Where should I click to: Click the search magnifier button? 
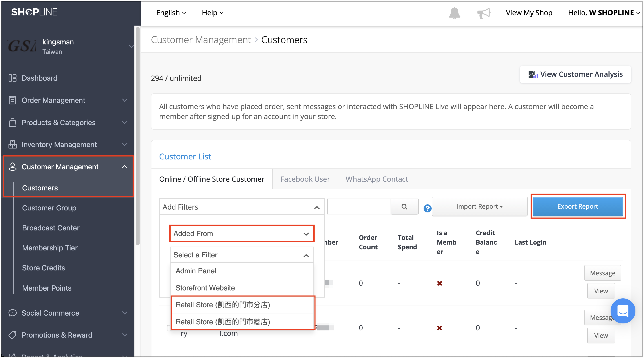pos(404,206)
